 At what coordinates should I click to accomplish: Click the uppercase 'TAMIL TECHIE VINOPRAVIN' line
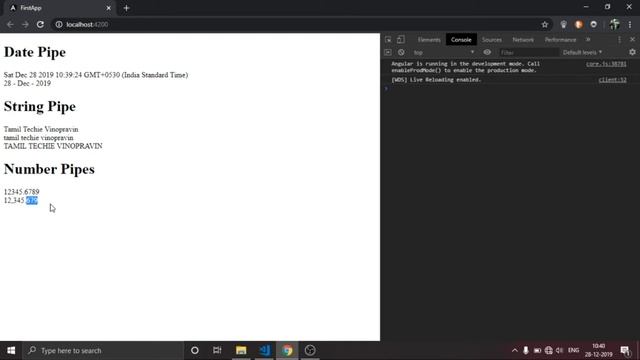53,146
